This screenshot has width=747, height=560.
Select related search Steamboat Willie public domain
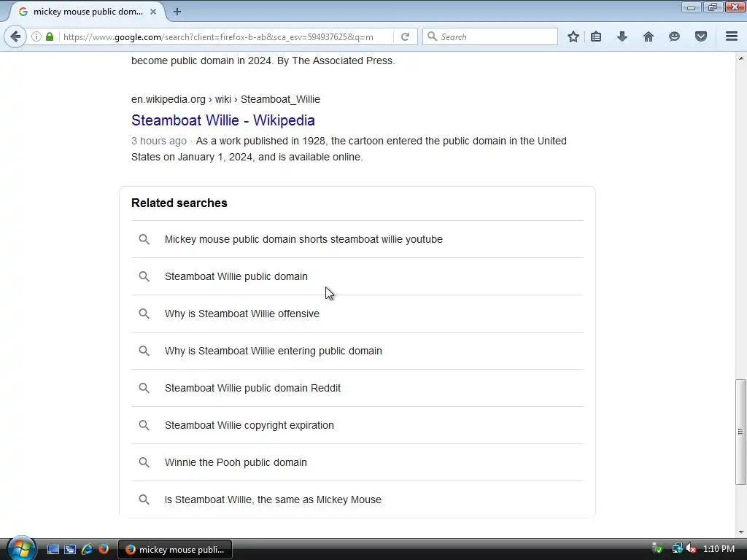357,276
